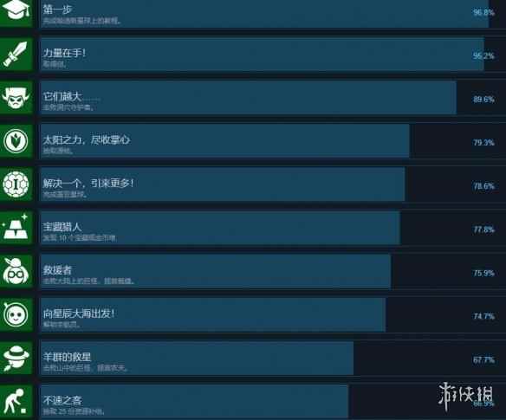Open the 太阳之力，尽收掌心 achievement row
Image resolution: width=506 pixels, height=420 pixels.
[273, 141]
